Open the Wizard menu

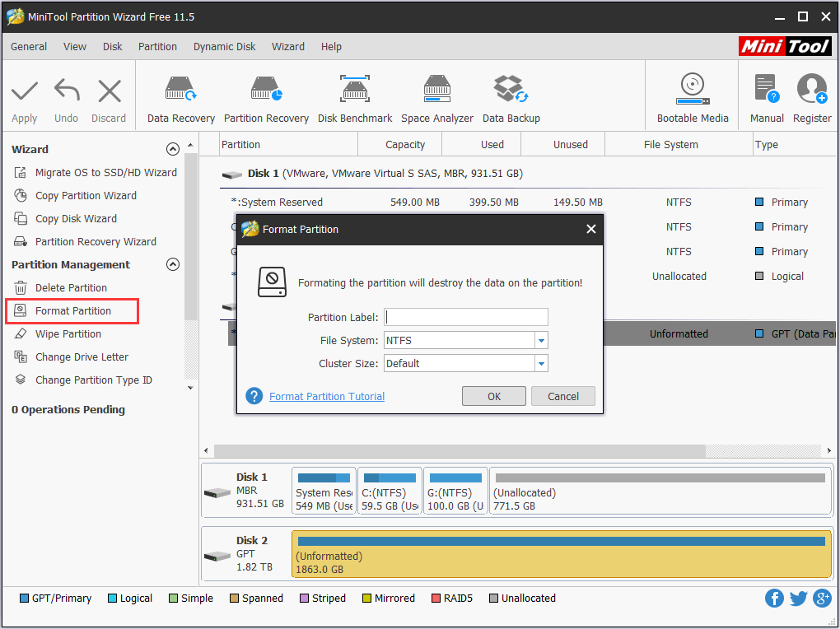pyautogui.click(x=288, y=47)
